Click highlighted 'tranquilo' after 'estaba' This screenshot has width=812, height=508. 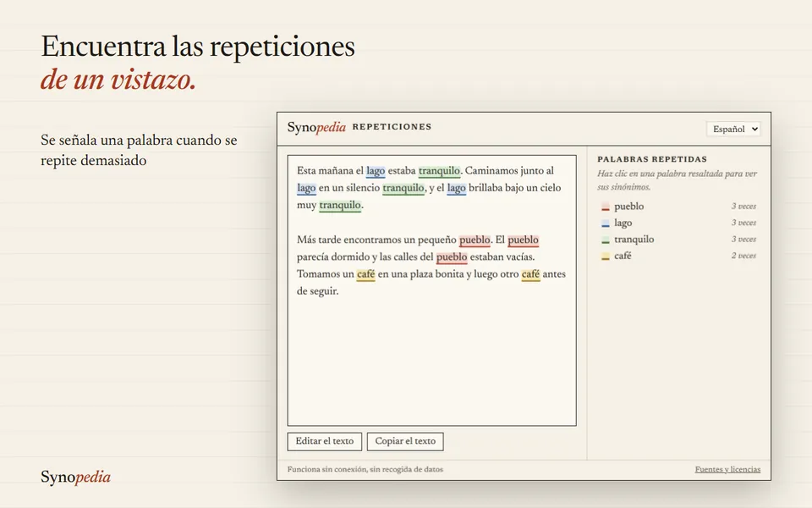(x=439, y=171)
